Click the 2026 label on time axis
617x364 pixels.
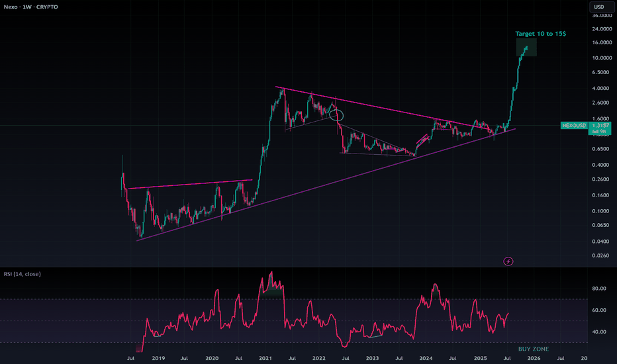pyautogui.click(x=533, y=358)
